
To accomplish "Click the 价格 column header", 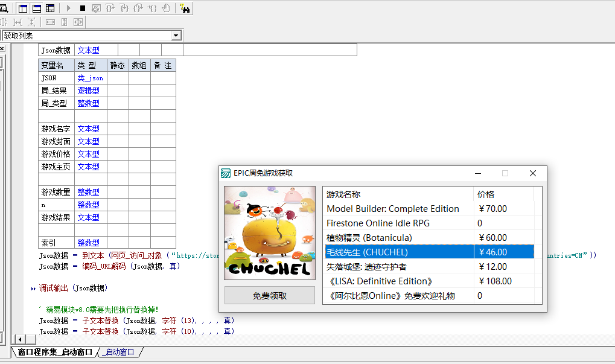I will coord(503,194).
